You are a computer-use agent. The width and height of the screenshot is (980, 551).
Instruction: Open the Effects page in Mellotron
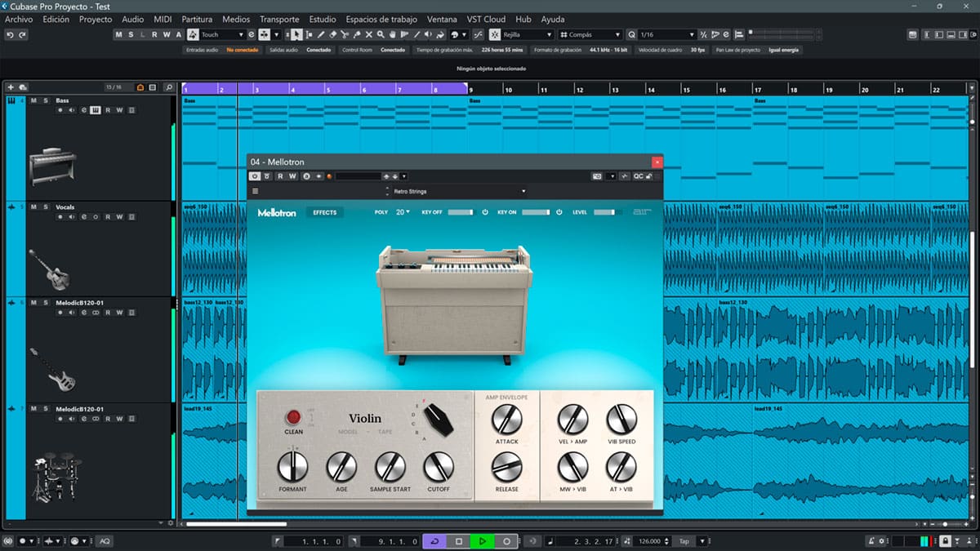pyautogui.click(x=325, y=212)
